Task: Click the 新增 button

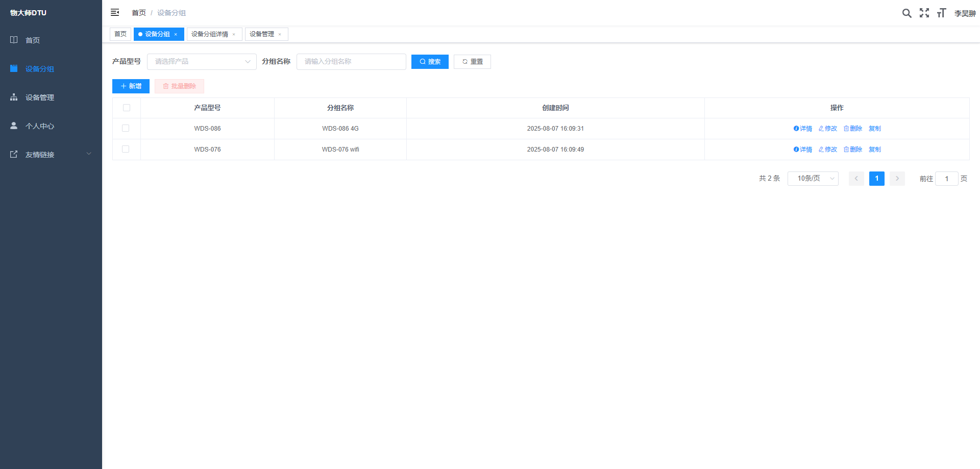Action: click(x=131, y=86)
